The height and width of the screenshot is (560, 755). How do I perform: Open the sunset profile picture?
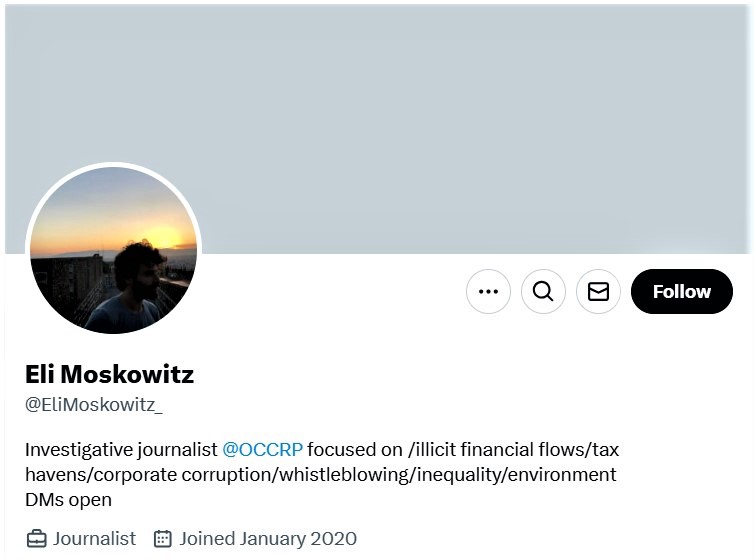pos(113,250)
